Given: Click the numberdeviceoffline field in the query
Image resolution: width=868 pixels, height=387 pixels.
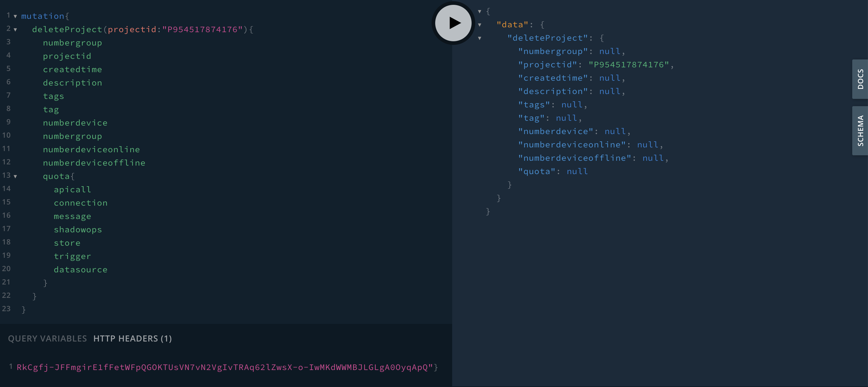Looking at the screenshot, I should click(x=94, y=163).
